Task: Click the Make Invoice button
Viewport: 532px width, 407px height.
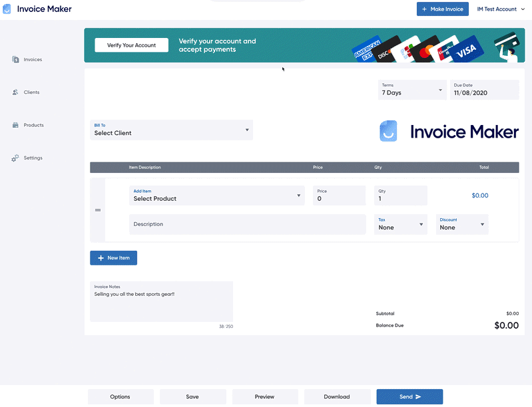Action: click(442, 9)
